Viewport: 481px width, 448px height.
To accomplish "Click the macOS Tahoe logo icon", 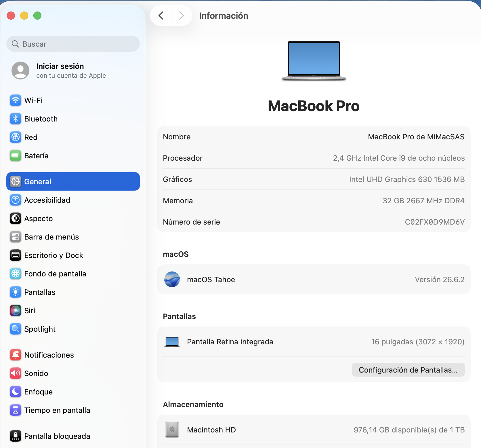I will click(172, 280).
